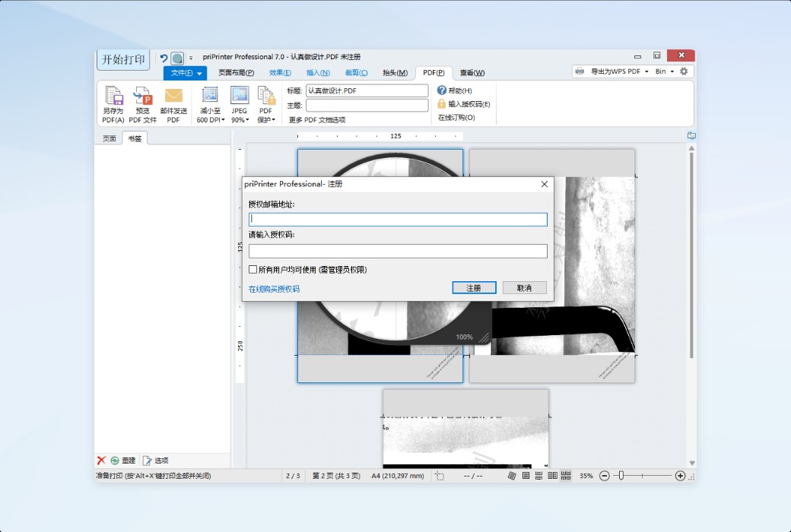Viewport: 791px width, 532px height.
Task: Click the help question mark icon
Action: pos(442,90)
